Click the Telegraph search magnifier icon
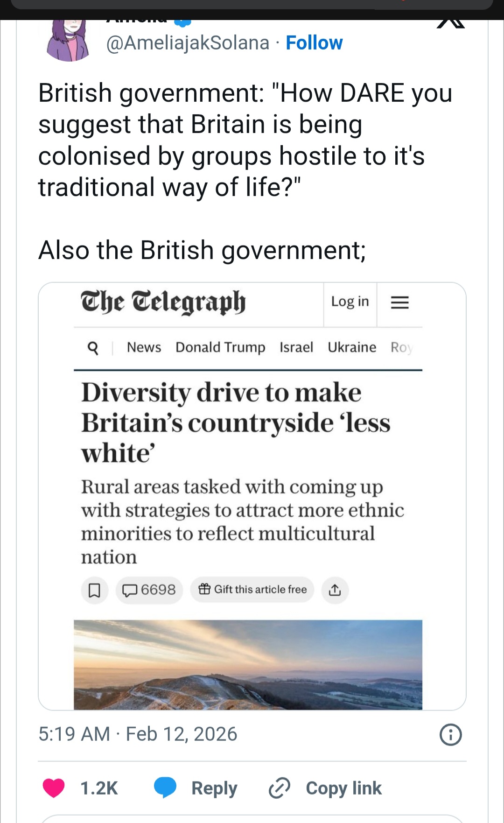The height and width of the screenshot is (823, 504). coord(93,348)
